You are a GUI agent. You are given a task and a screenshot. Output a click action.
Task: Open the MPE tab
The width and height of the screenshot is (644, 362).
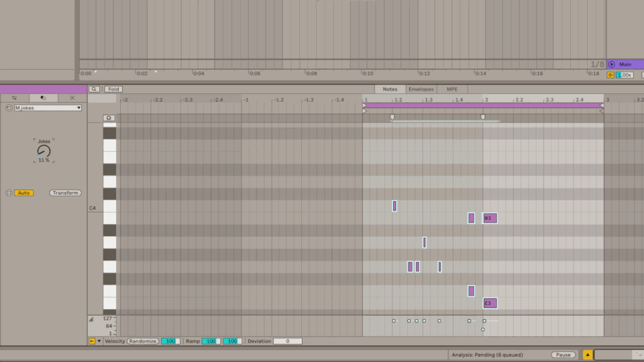point(452,89)
